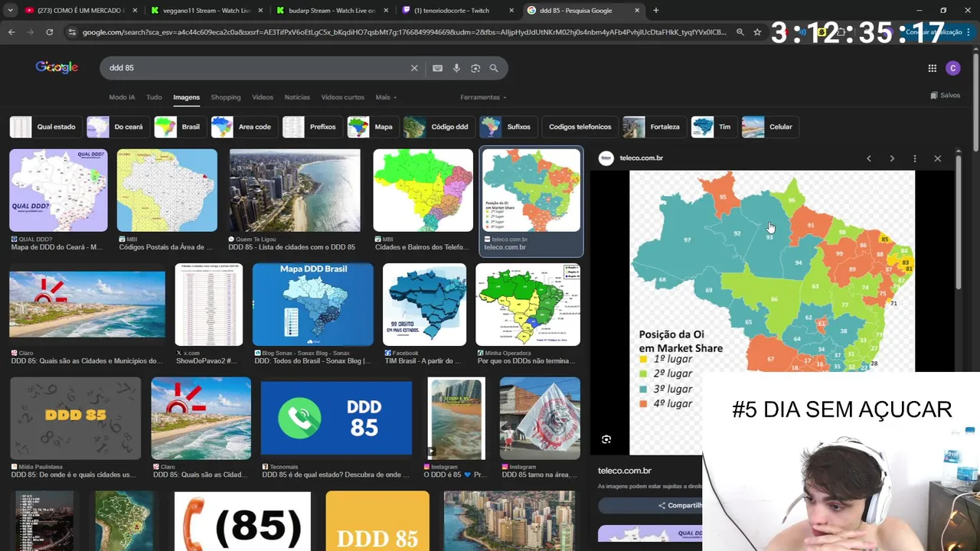Screen dimensions: 980x551
Task: Open the Quem Te Ligou Fortaleza beach thumbnail
Action: click(x=295, y=190)
